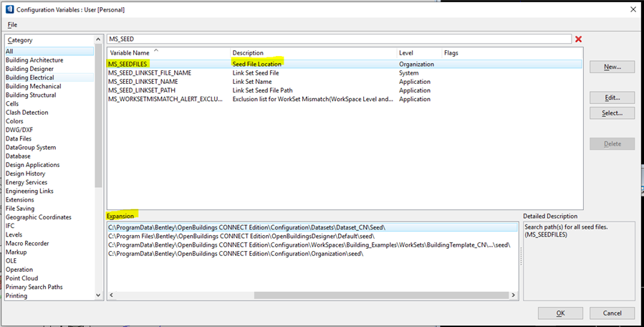Screen dimensions: 644x327
Task: Click Expansion pane scroll right arrow
Action: (x=513, y=295)
